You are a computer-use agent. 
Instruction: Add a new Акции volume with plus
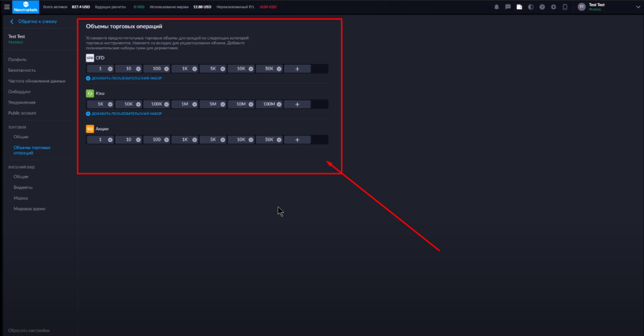pos(297,140)
